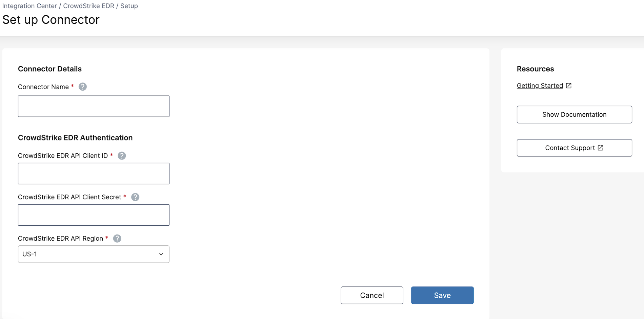
Task: Click the API Client ID help icon
Action: (x=122, y=156)
